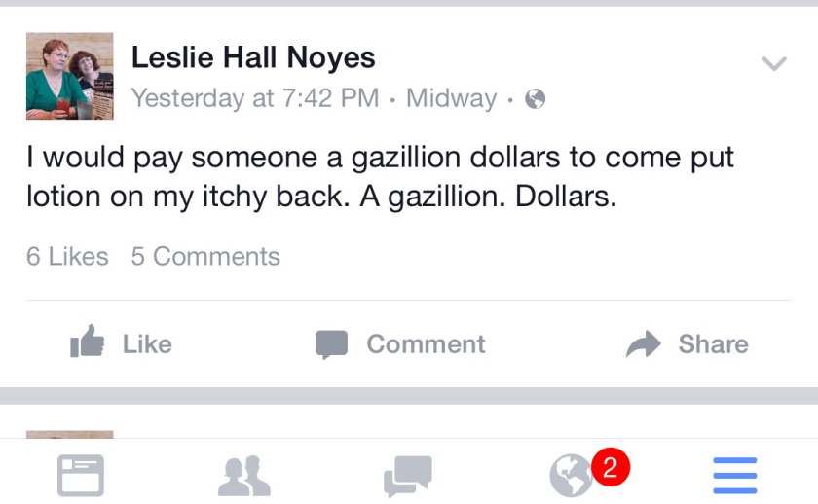818x504 pixels.
Task: Open the News Feed tab icon
Action: coord(81,476)
